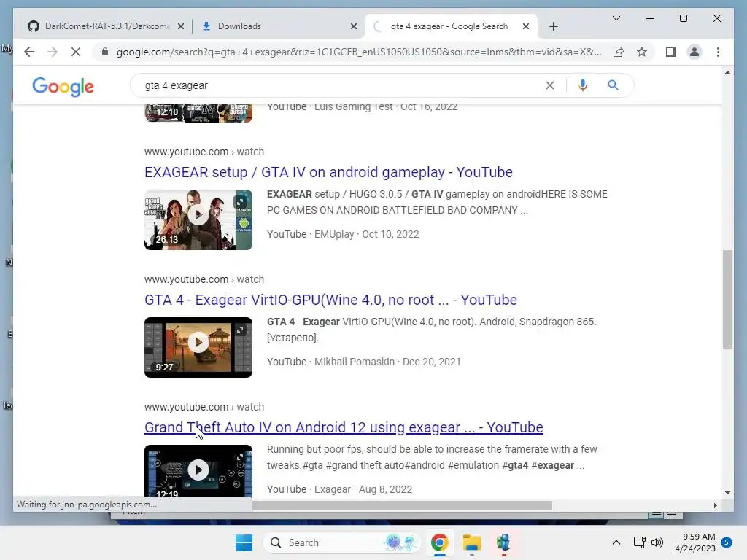Click 'YouTube · EMUplay · Oct 10, 2022' text

pyautogui.click(x=343, y=234)
